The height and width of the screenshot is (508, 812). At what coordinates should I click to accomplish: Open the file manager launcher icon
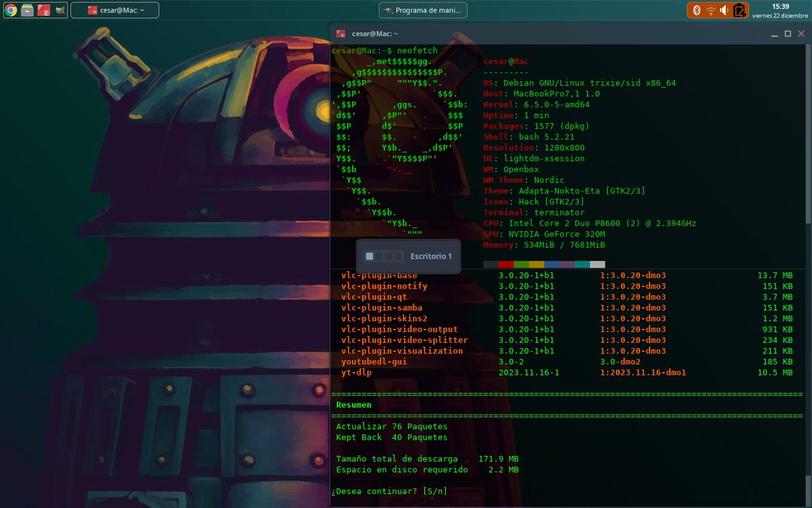click(27, 10)
